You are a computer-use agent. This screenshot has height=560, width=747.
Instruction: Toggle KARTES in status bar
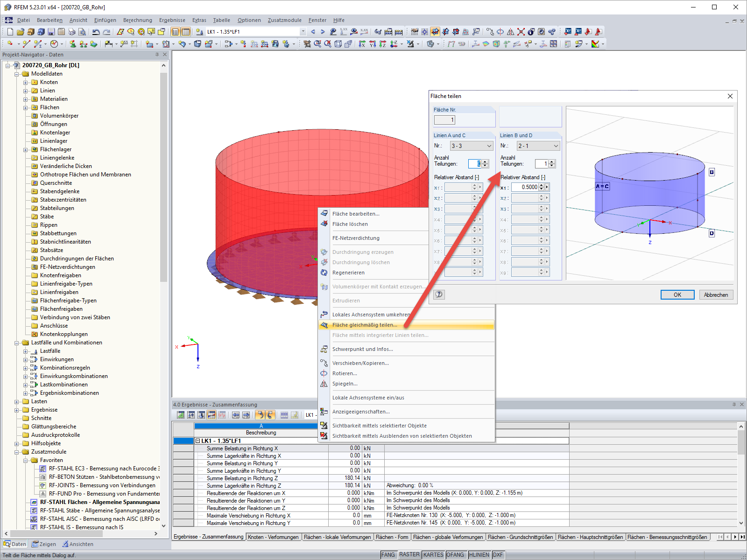[x=433, y=555]
